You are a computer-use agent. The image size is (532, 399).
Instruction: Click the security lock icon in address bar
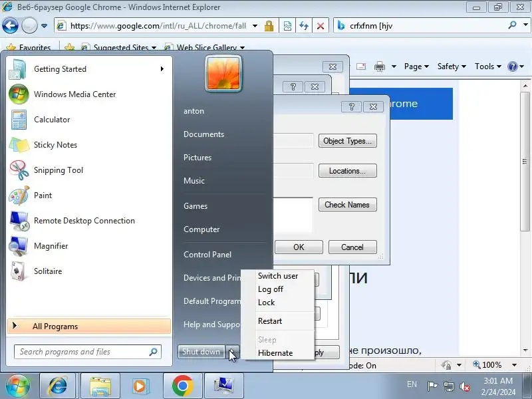269,26
